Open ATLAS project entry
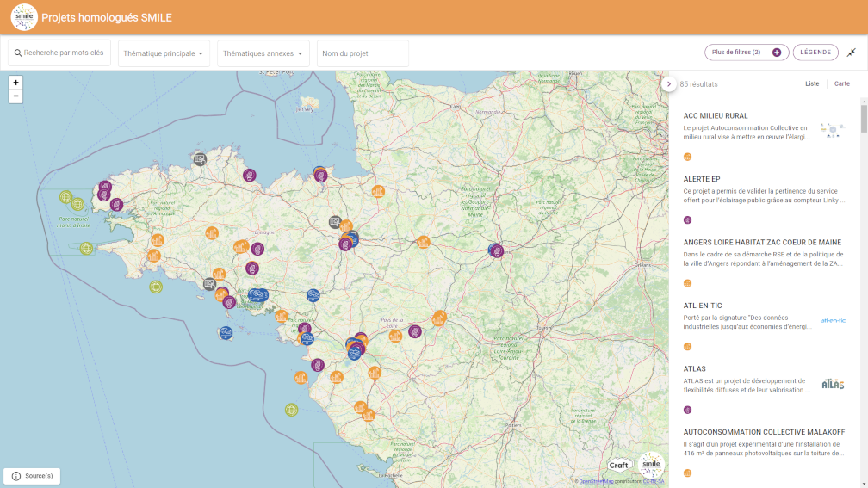This screenshot has width=868, height=488. tap(694, 368)
